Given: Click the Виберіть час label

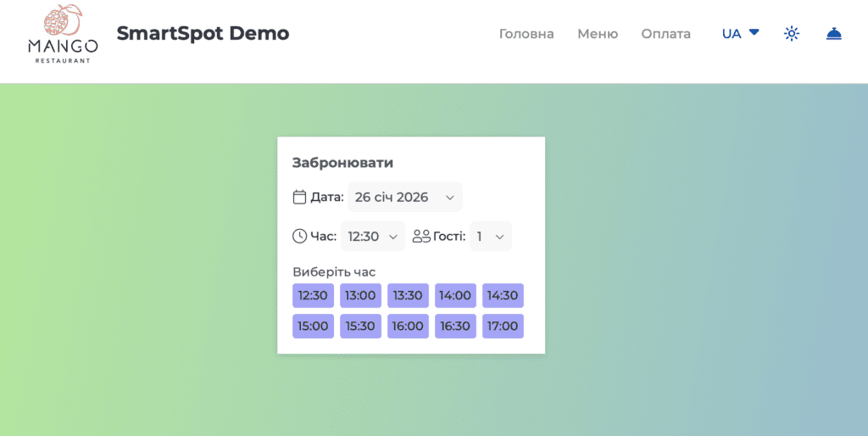Looking at the screenshot, I should coord(334,272).
